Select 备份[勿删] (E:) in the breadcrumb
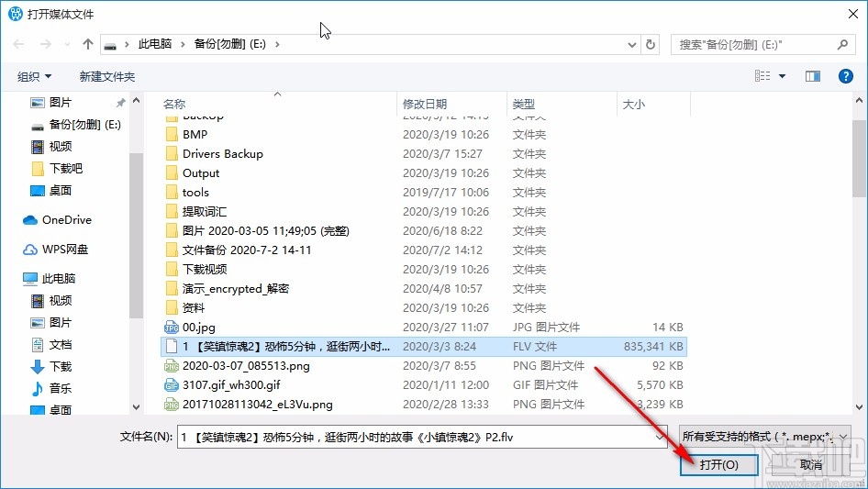This screenshot has width=868, height=489. pyautogui.click(x=229, y=44)
